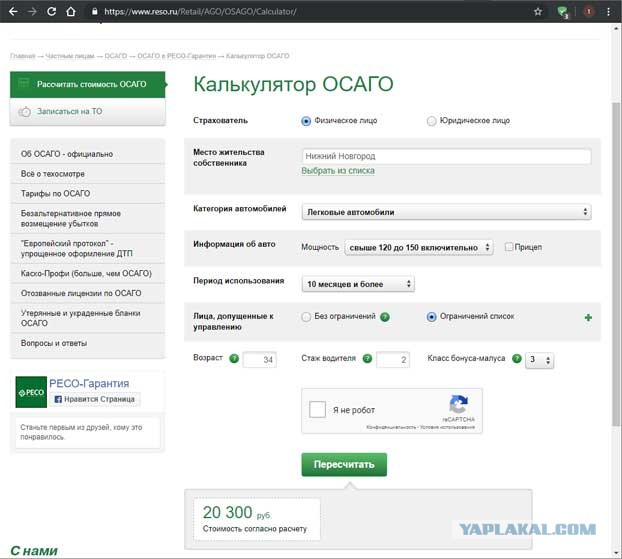Click the padlock icon in address bar
This screenshot has height=559, width=622.
pyautogui.click(x=94, y=12)
